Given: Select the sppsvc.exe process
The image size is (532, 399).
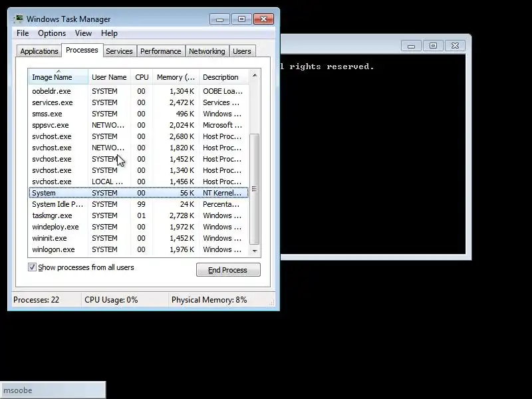Looking at the screenshot, I should [138, 125].
